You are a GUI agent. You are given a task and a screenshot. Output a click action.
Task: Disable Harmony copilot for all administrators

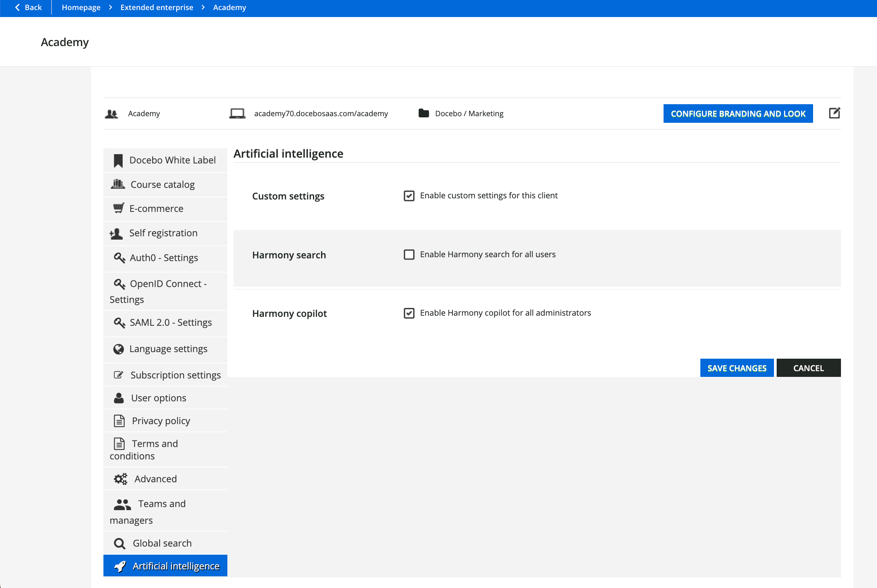[x=409, y=313]
